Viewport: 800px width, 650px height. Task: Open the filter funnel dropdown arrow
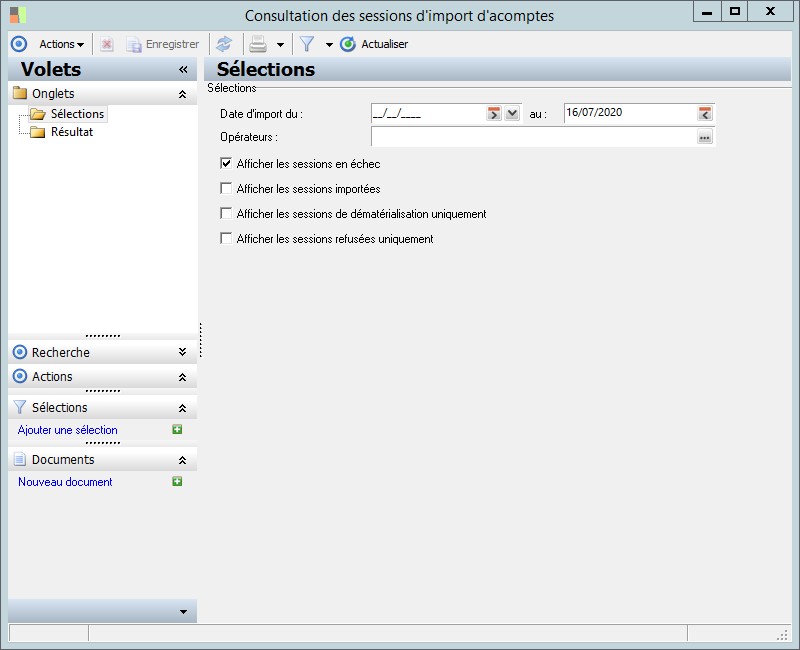click(329, 45)
